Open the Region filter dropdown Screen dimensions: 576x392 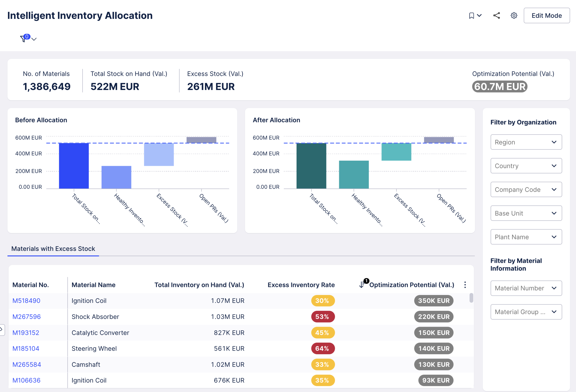[526, 142]
